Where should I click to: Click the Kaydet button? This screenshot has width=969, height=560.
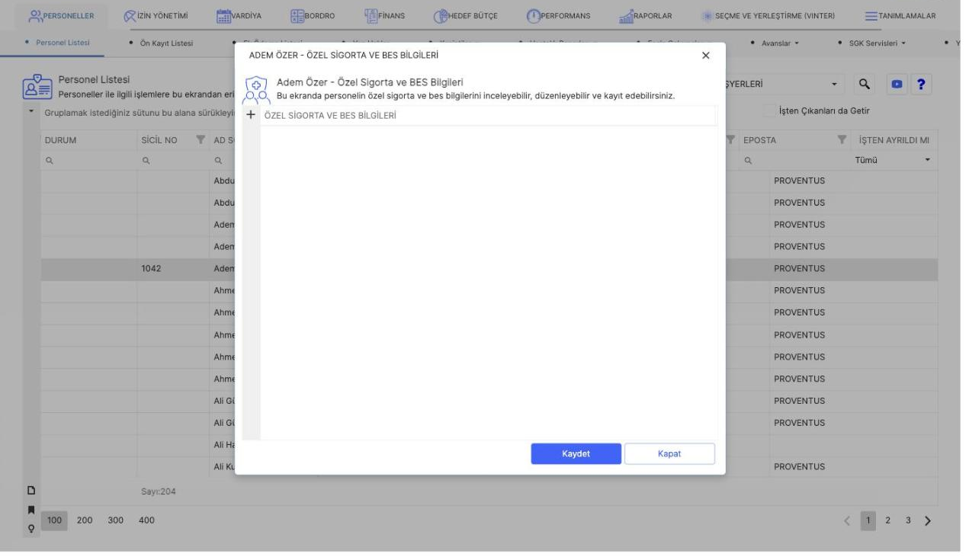(x=576, y=453)
